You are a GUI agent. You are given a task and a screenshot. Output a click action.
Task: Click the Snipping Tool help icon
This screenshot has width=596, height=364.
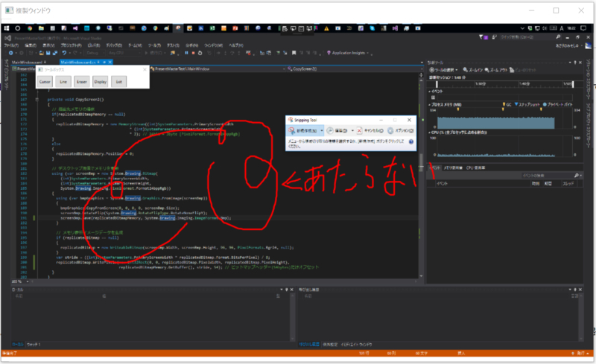(x=411, y=141)
